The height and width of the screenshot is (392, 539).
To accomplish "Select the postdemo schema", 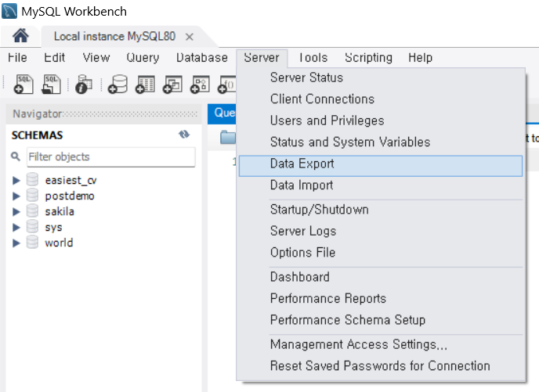I will pyautogui.click(x=70, y=196).
